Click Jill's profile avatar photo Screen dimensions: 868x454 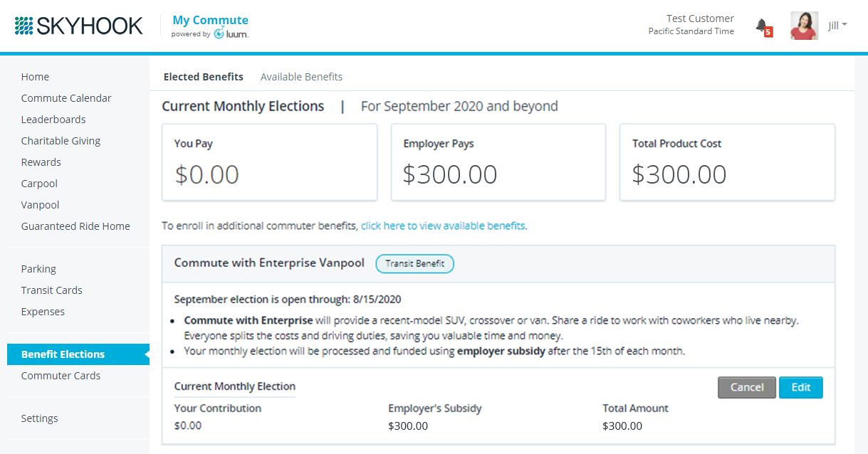(804, 26)
